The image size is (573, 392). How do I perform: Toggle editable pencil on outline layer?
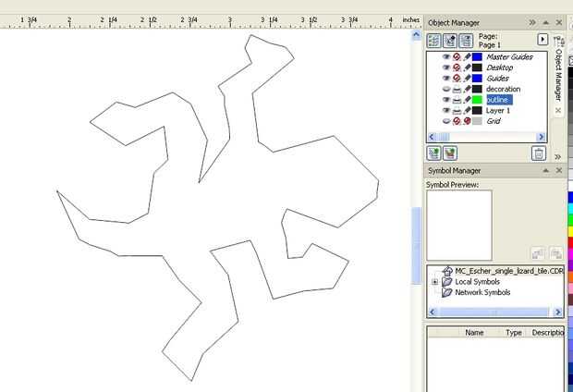point(467,100)
